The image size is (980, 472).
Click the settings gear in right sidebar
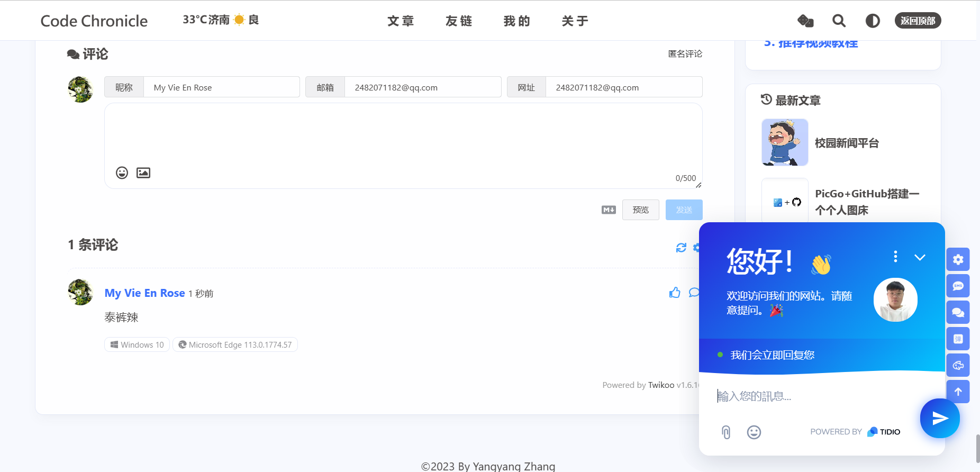958,259
